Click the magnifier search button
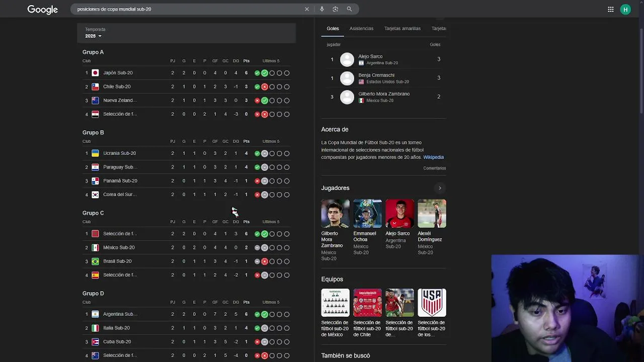Viewport: 644px width, 362px height. pos(349,9)
